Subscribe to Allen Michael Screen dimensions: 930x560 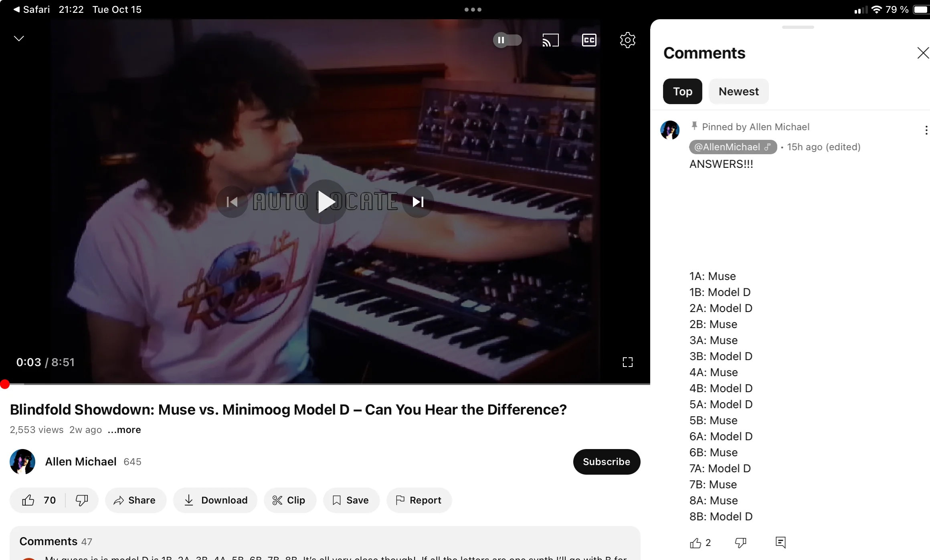click(x=607, y=461)
